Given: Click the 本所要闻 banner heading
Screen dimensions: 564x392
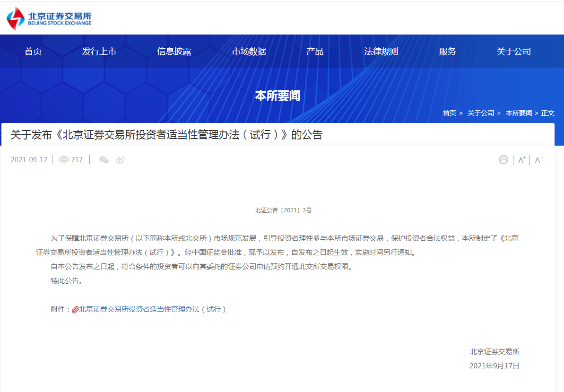Looking at the screenshot, I should 278,96.
